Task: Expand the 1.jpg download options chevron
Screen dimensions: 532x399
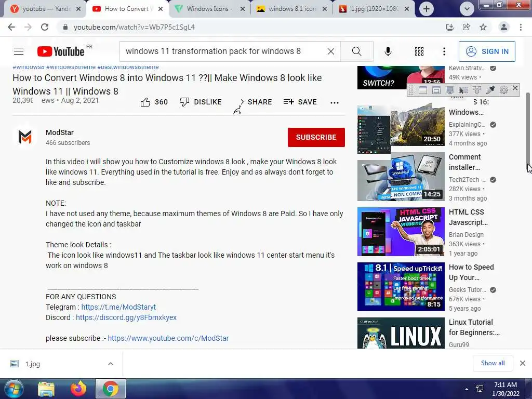Action: [111, 364]
